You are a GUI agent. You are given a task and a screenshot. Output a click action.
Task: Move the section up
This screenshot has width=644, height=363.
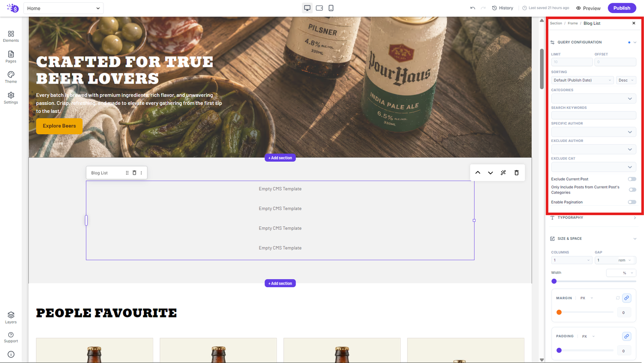click(477, 173)
